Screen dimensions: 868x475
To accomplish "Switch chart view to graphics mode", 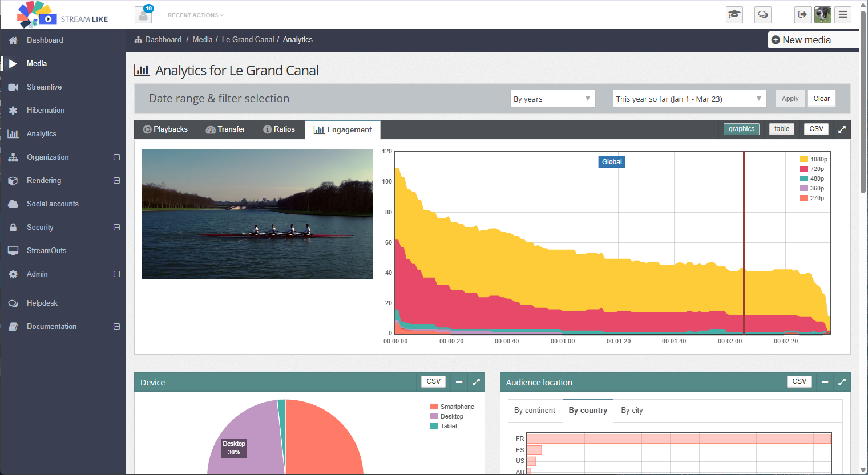I will (741, 129).
